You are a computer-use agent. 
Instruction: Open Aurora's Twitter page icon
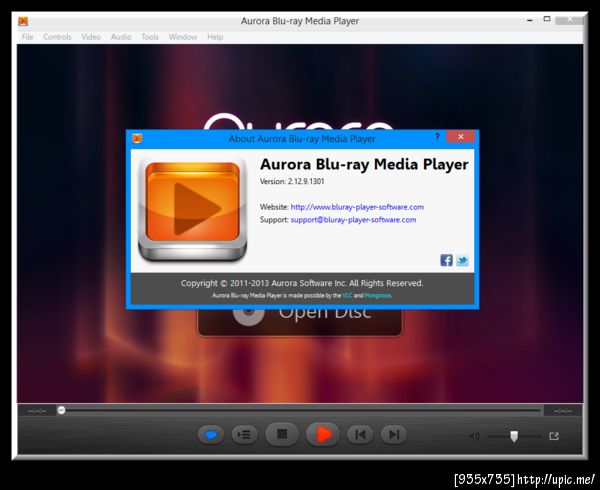462,260
